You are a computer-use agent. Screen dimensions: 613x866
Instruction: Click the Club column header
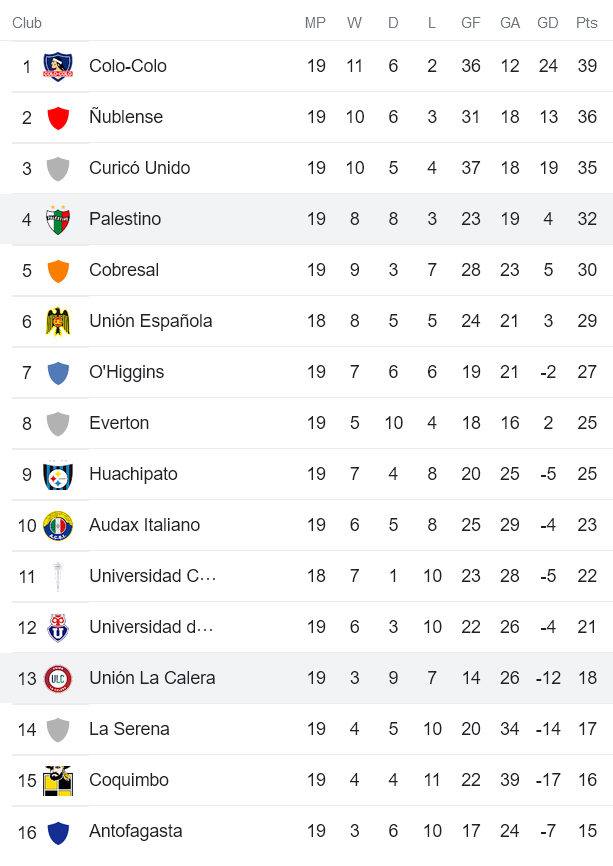tap(27, 23)
